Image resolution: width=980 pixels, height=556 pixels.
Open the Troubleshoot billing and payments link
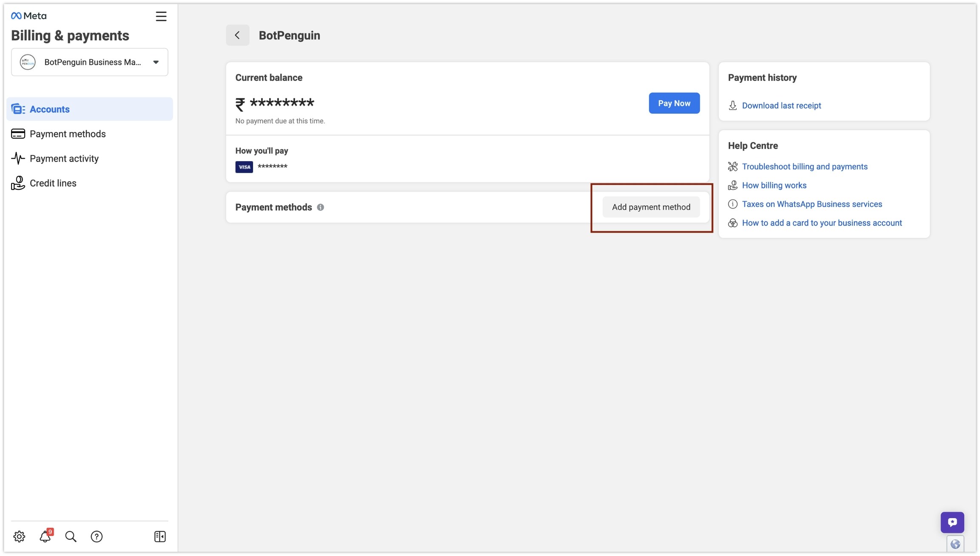804,167
